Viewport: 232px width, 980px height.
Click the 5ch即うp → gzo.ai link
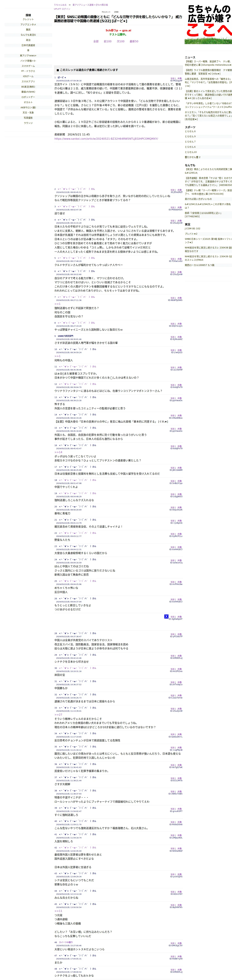(x=118, y=30)
